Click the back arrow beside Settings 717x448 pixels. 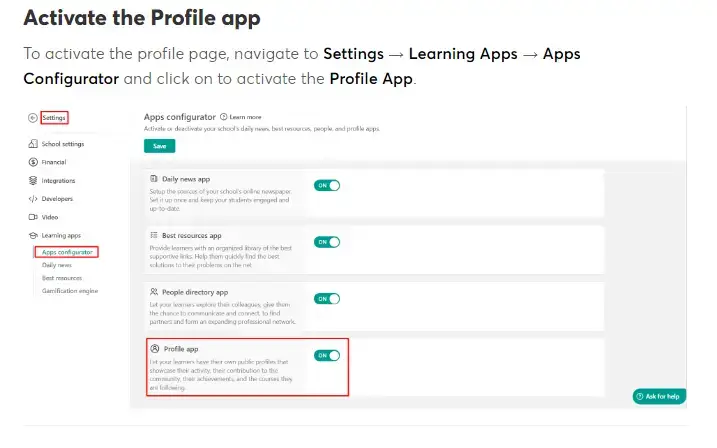click(32, 118)
